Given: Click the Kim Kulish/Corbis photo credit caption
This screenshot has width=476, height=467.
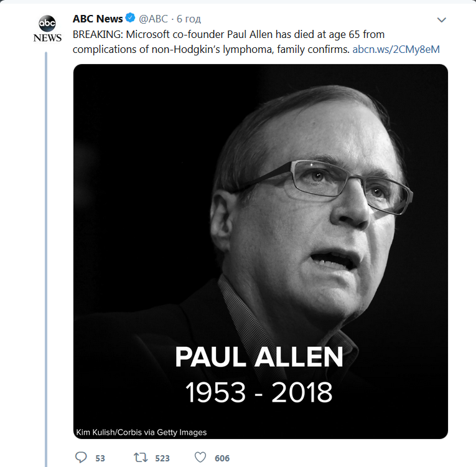Looking at the screenshot, I should pyautogui.click(x=141, y=432).
